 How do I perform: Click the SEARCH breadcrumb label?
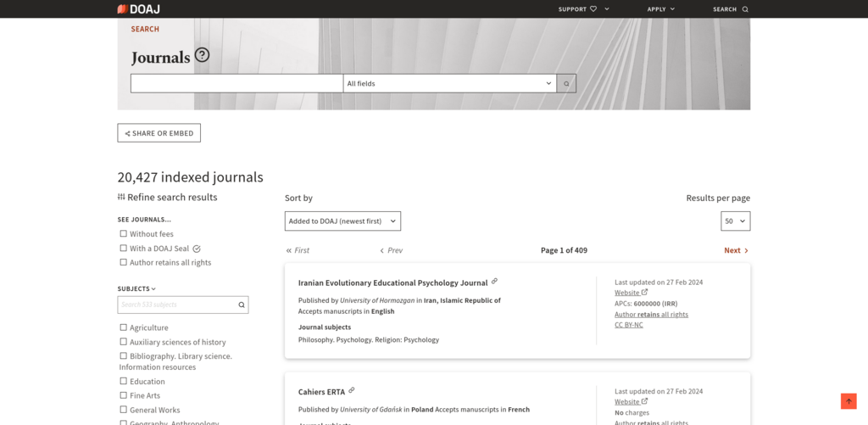pos(145,29)
